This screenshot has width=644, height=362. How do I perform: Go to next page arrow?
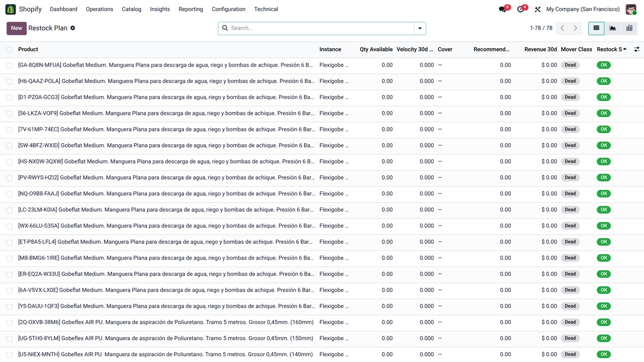tap(575, 28)
